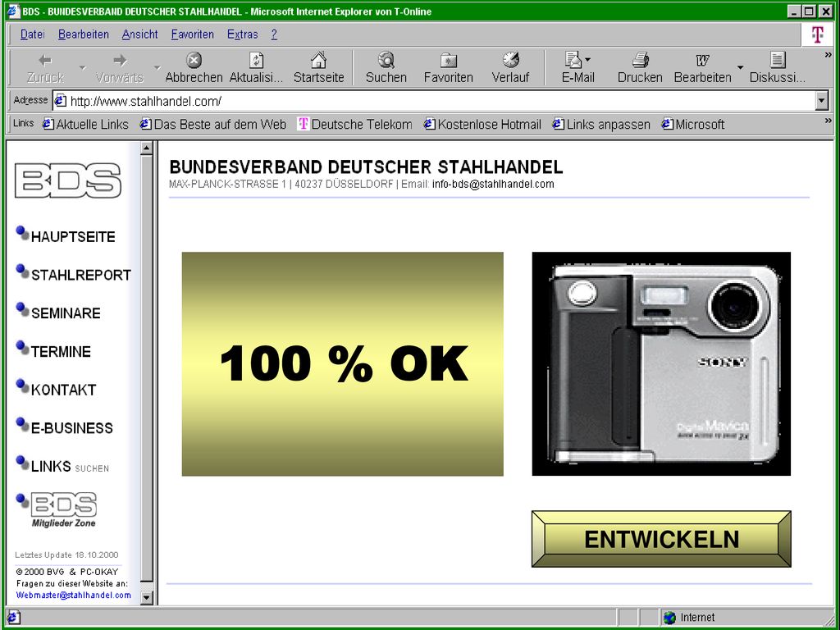Click the sidebar scrollbar down arrow

[x=146, y=597]
